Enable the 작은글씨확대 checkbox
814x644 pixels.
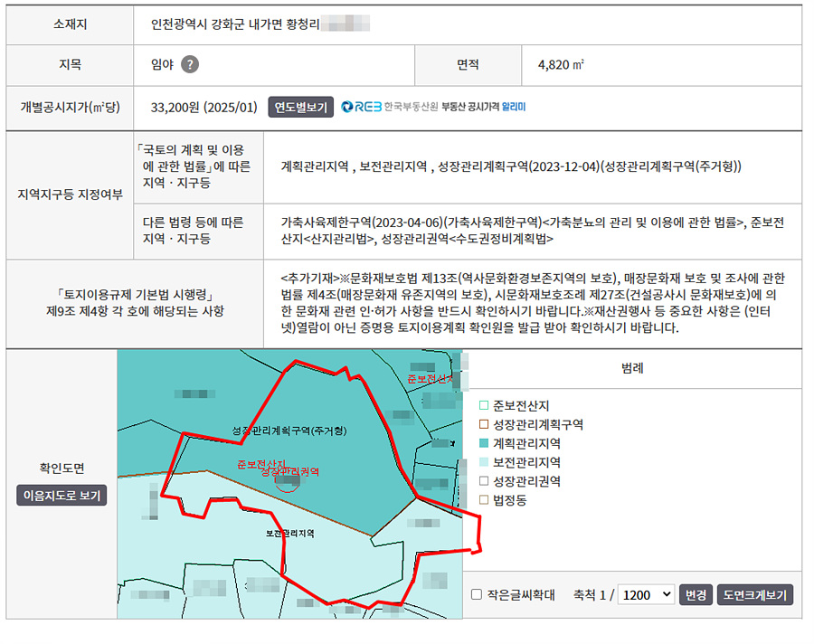tap(477, 595)
